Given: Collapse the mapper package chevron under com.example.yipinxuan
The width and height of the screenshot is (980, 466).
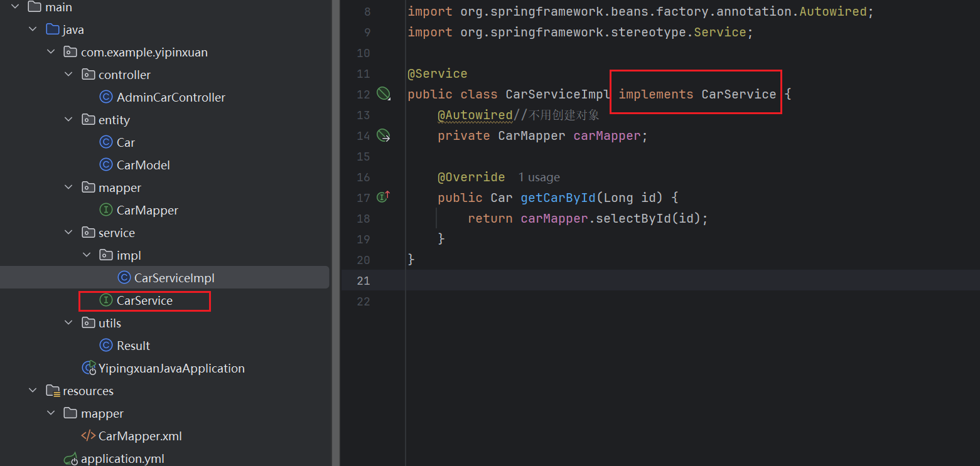Looking at the screenshot, I should pyautogui.click(x=68, y=188).
